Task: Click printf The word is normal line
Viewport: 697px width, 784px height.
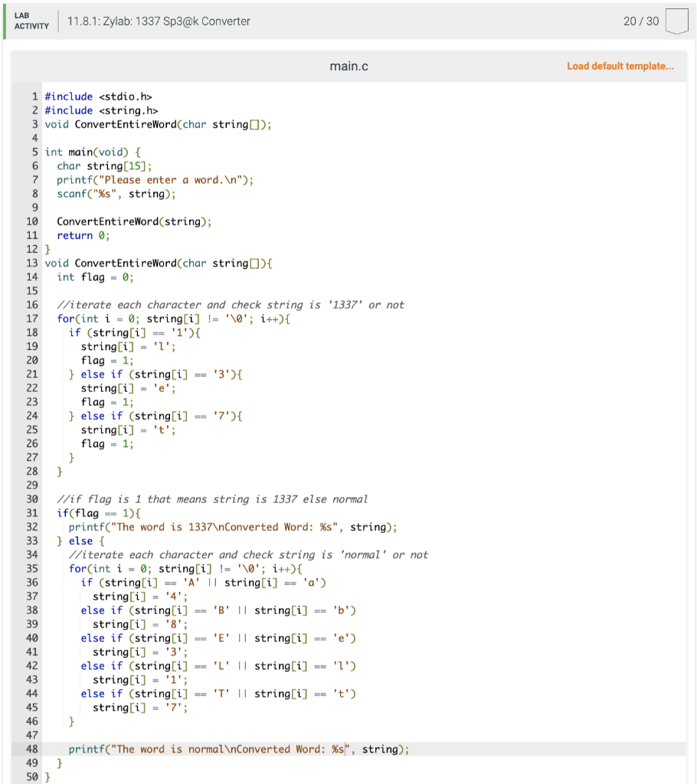Action: click(239, 749)
